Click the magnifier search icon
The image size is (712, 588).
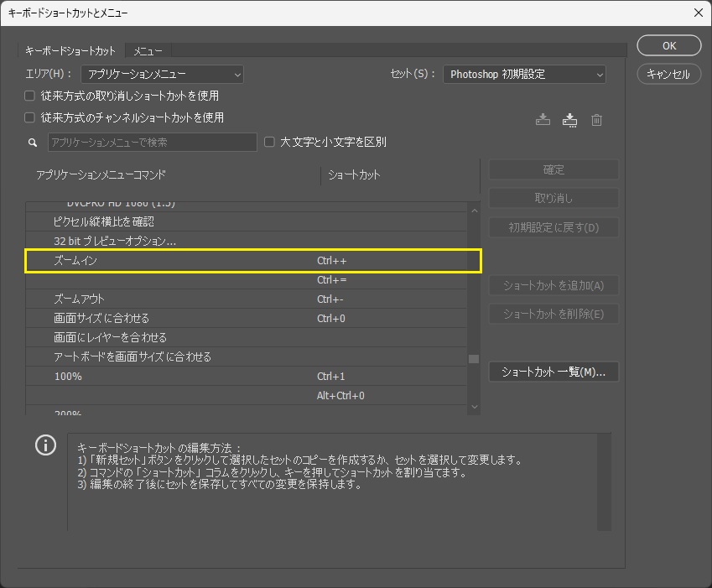tap(34, 143)
